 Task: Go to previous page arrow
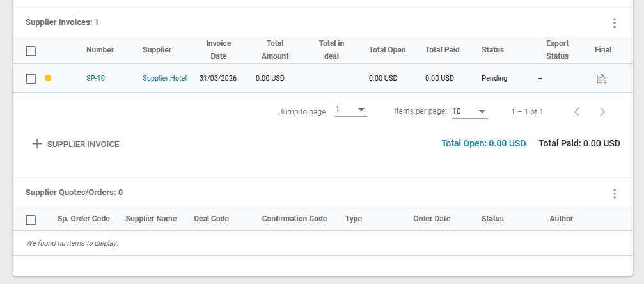pos(577,112)
